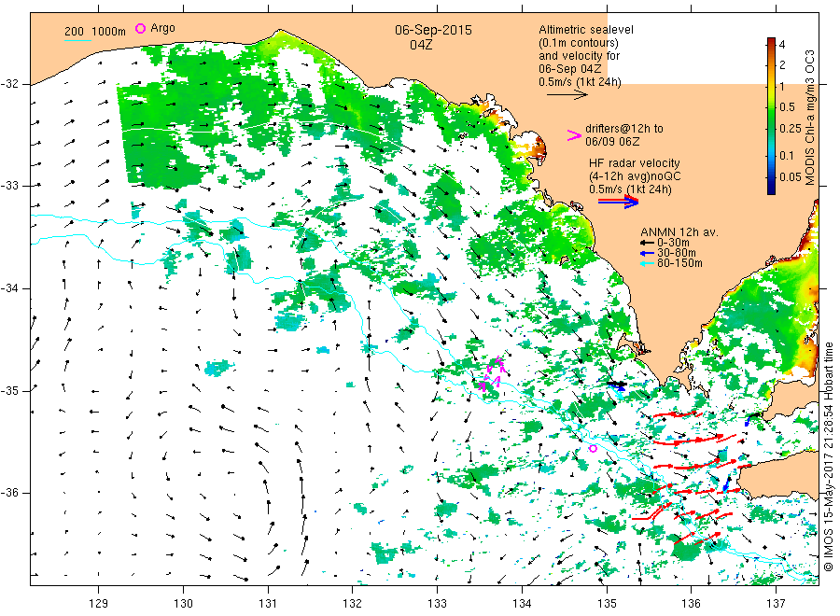Click the colorbar tick label "4"
840x616 pixels.
click(782, 45)
